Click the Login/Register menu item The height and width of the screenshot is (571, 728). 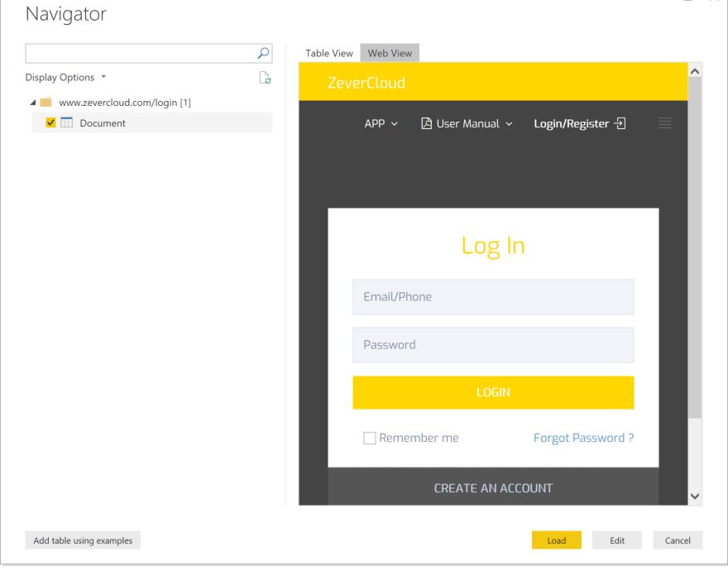point(579,123)
